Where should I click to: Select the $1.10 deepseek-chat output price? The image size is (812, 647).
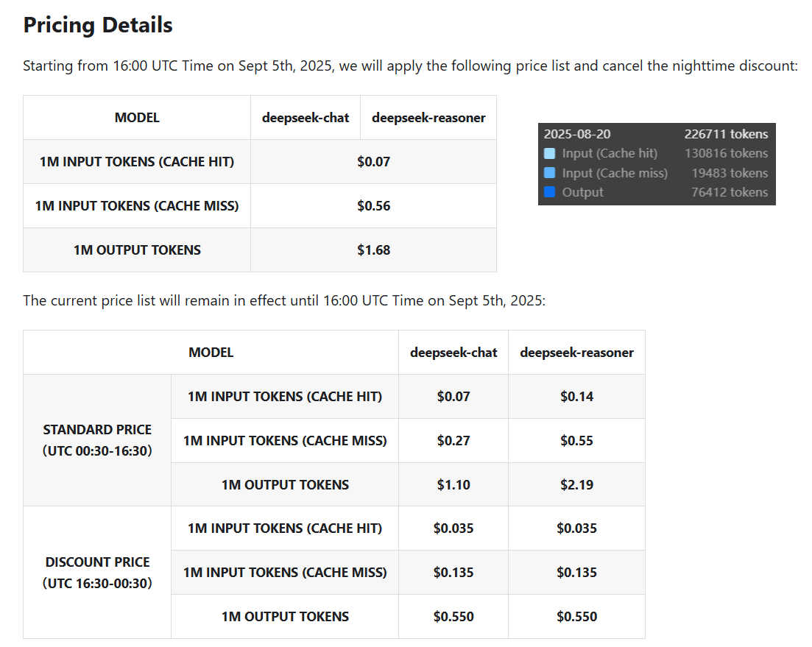[x=453, y=484]
